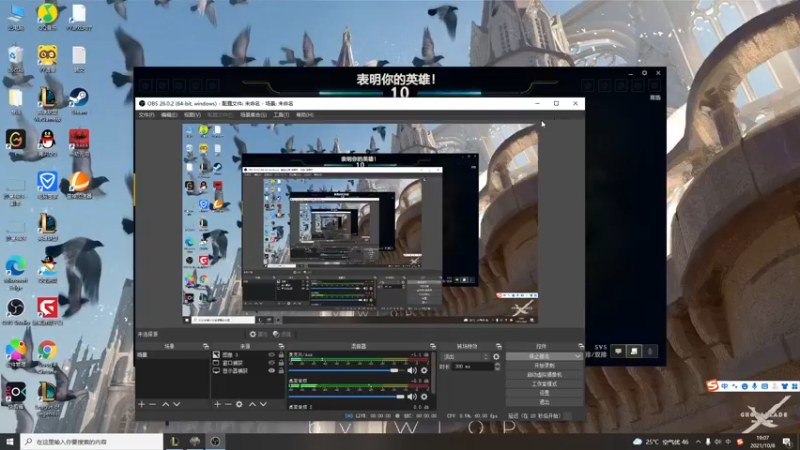Viewport: 800px width, 450px height.
Task: Open the Edit menu in OBS
Action: pyautogui.click(x=169, y=115)
